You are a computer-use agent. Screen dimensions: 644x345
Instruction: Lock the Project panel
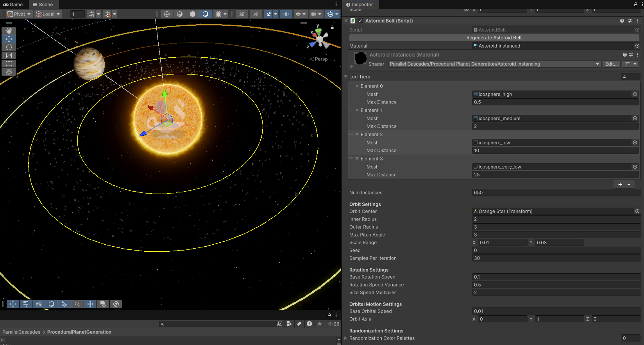[329, 315]
